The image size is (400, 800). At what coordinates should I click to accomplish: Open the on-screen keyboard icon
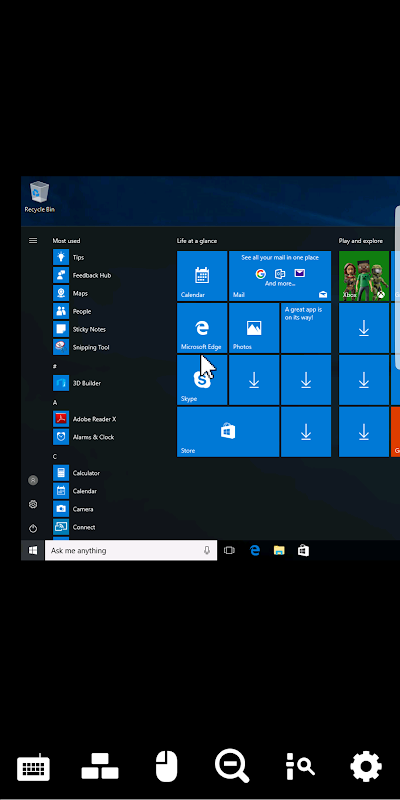tap(33, 767)
